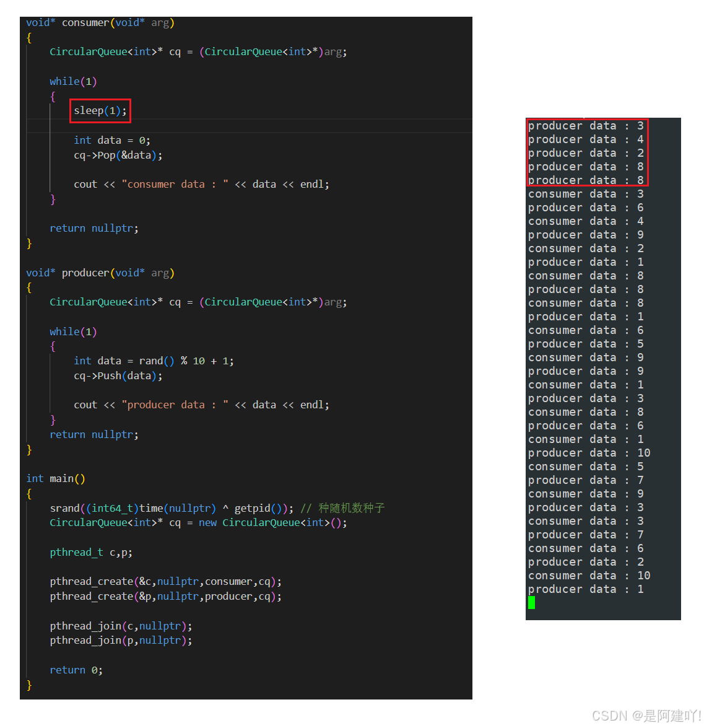Viewport: 704px width, 728px height.
Task: Click terminal line 'producer data : 5'
Action: point(586,344)
